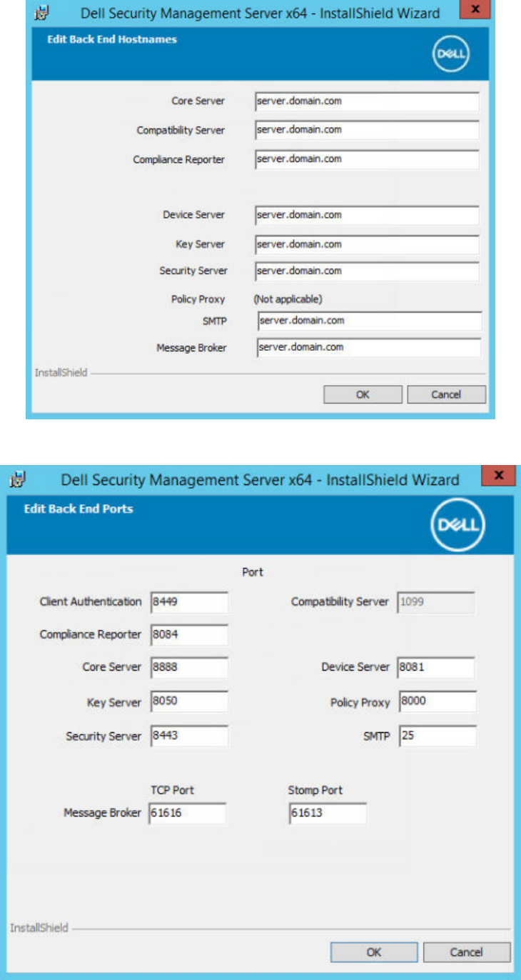Select the Core Server hostname field
Image resolution: width=521 pixels, height=980 pixels.
pos(367,101)
